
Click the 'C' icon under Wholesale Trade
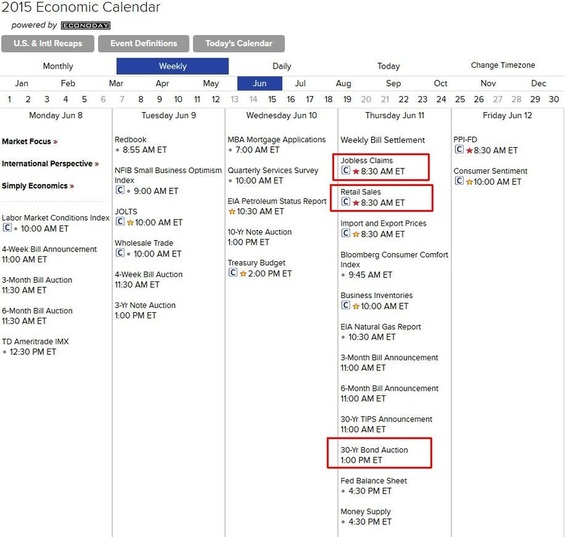(x=120, y=253)
